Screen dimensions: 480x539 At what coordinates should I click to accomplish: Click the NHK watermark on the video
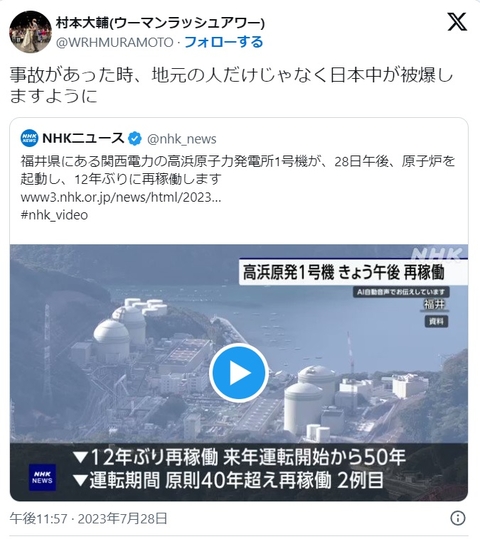437,254
